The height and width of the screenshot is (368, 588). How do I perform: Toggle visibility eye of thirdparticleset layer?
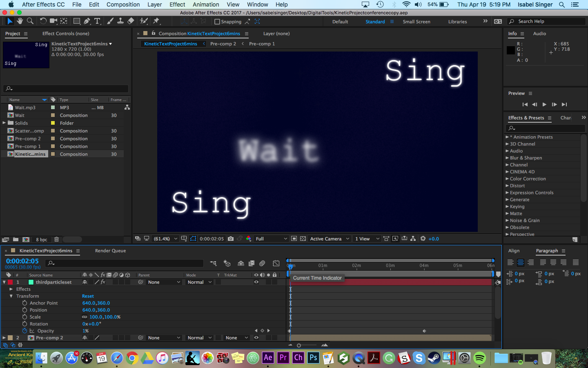point(256,282)
